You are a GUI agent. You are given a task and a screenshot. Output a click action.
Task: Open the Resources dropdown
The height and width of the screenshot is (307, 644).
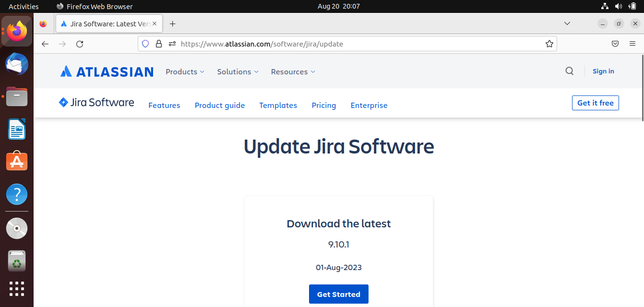point(292,71)
